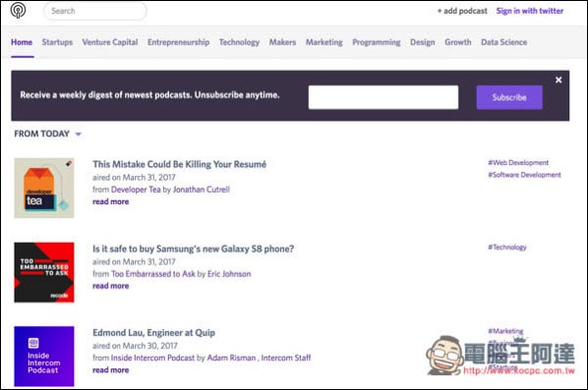Click Too Embarrassed to Ask podcast link

[x=153, y=274]
